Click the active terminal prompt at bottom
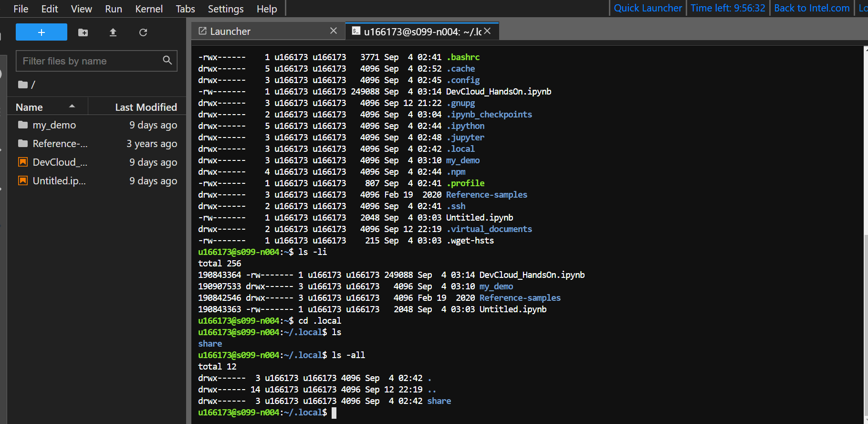Image resolution: width=868 pixels, height=424 pixels. pyautogui.click(x=267, y=413)
